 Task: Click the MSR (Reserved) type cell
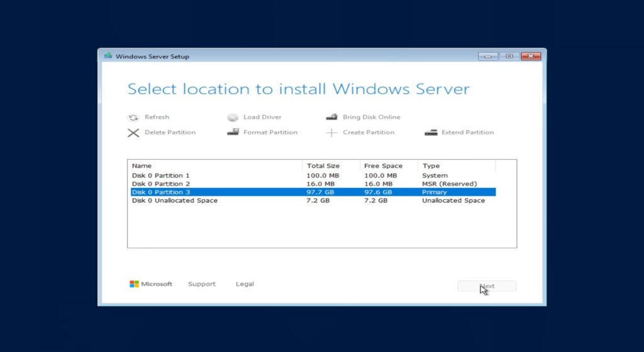(x=449, y=184)
